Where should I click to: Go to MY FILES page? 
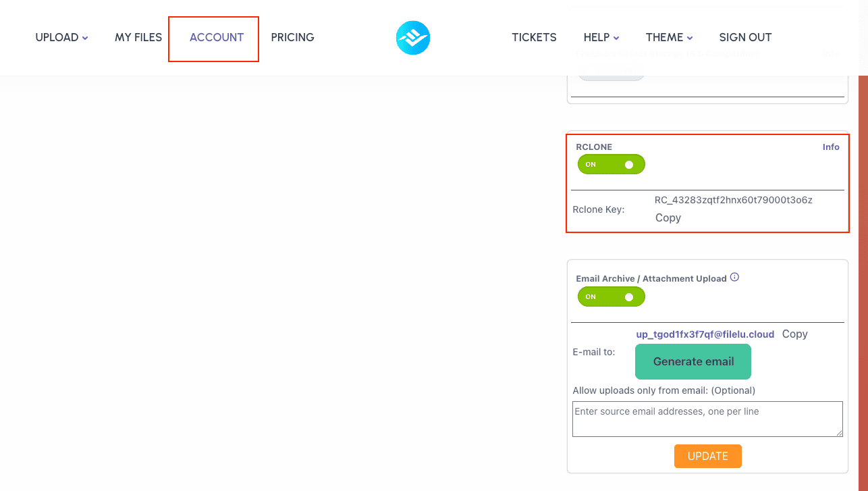(138, 38)
